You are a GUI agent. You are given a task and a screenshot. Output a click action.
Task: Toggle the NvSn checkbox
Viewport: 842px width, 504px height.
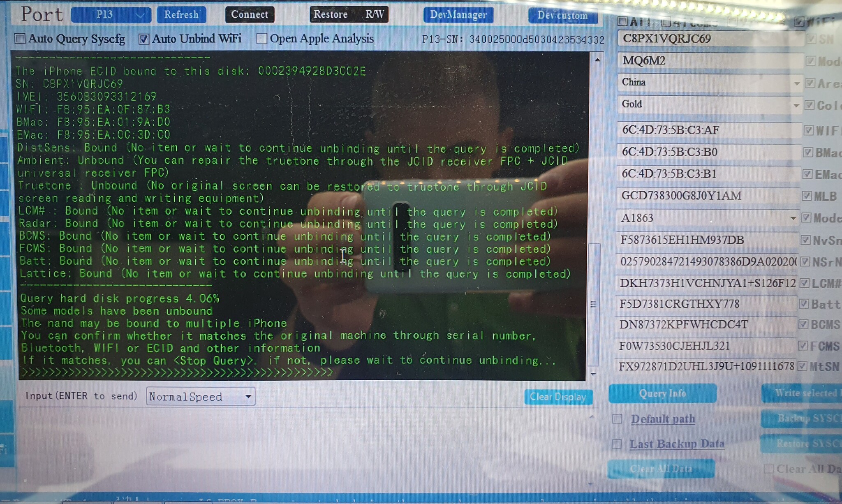click(806, 240)
